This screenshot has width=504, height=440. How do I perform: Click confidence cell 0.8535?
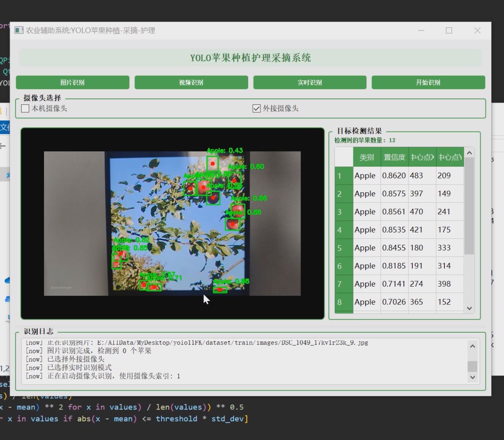click(x=395, y=230)
